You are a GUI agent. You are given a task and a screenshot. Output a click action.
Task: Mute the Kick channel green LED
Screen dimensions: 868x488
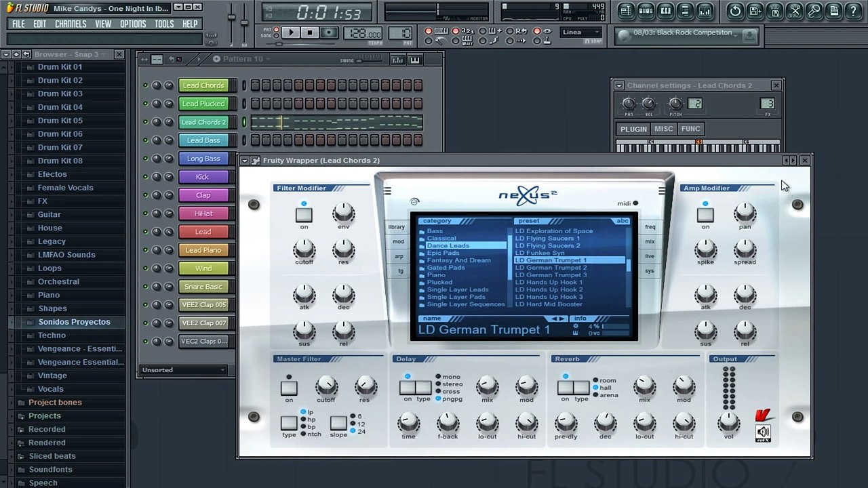coord(145,177)
